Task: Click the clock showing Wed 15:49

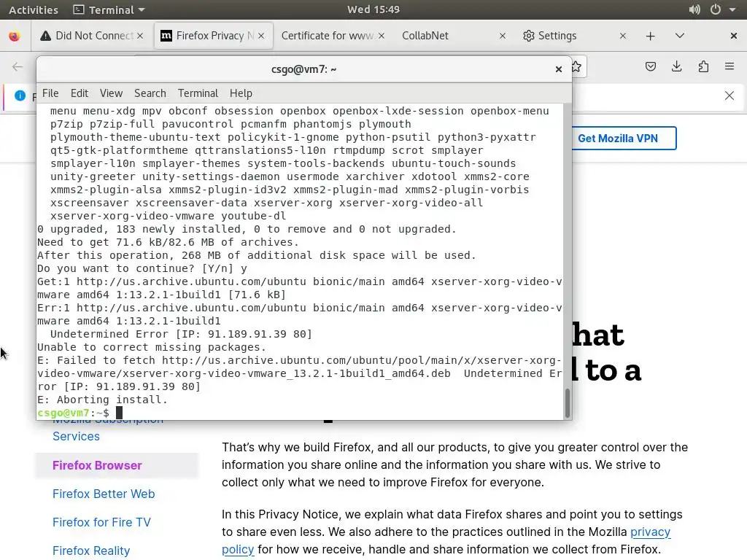Action: tap(373, 9)
